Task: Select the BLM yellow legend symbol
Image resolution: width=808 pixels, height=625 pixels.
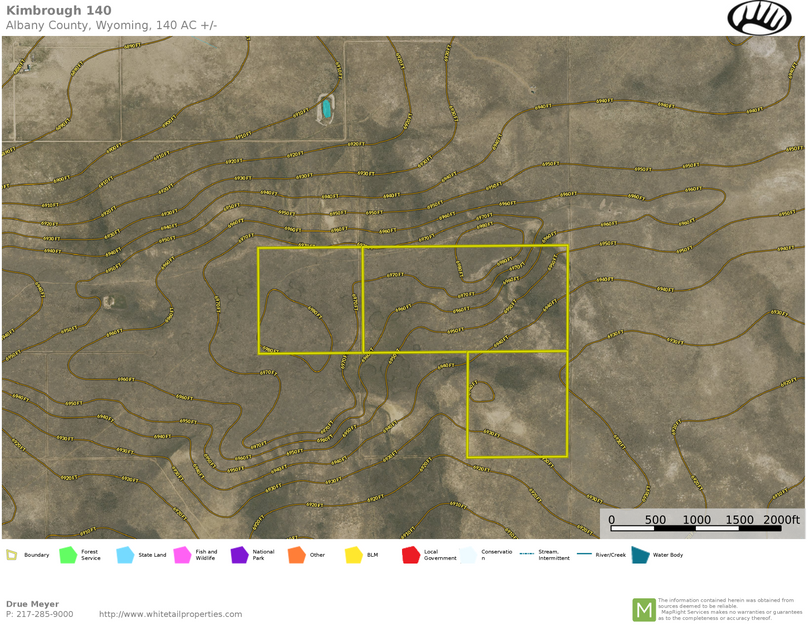Action: tap(352, 554)
